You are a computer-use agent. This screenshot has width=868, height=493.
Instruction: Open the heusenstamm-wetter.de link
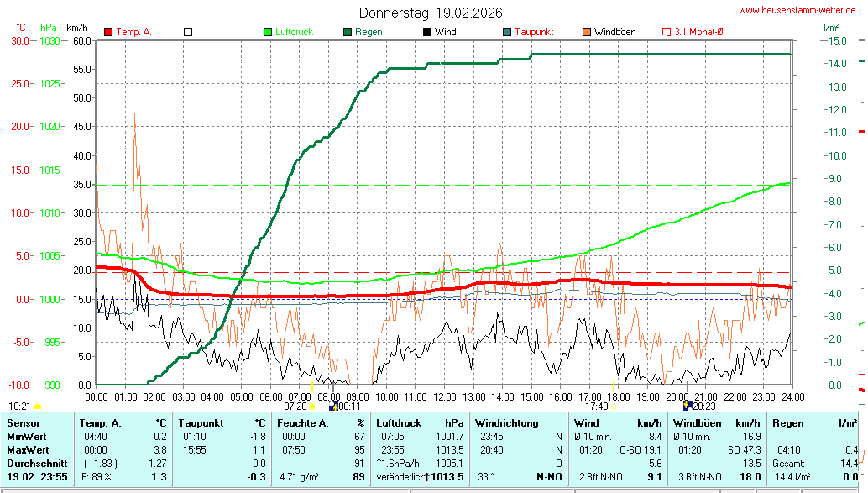[800, 10]
